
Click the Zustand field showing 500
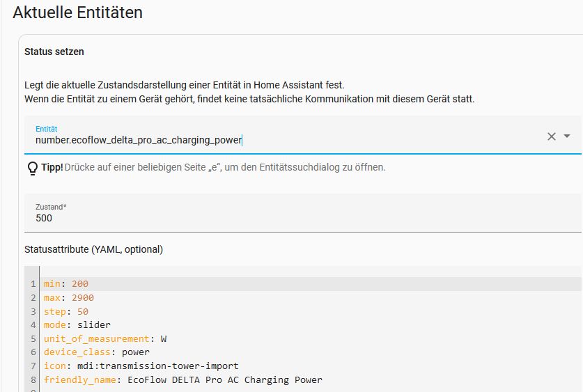click(303, 213)
